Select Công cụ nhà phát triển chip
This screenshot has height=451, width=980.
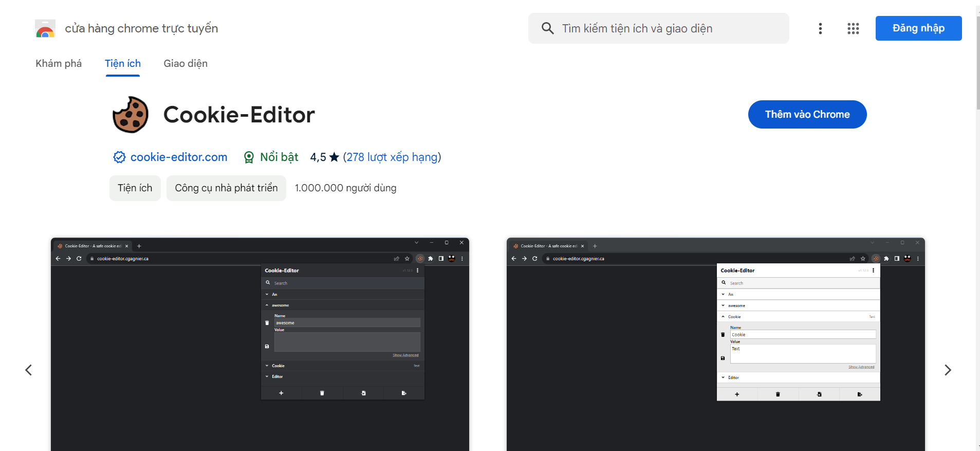click(x=226, y=188)
